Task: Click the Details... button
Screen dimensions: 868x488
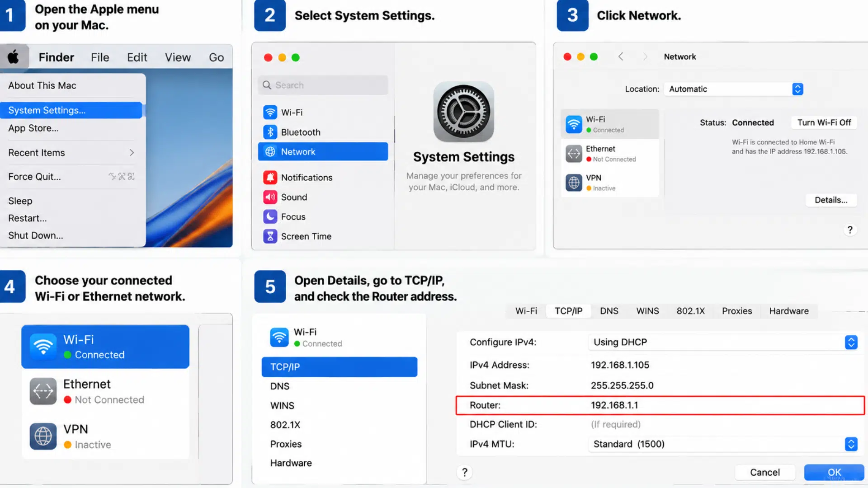Action: (831, 200)
